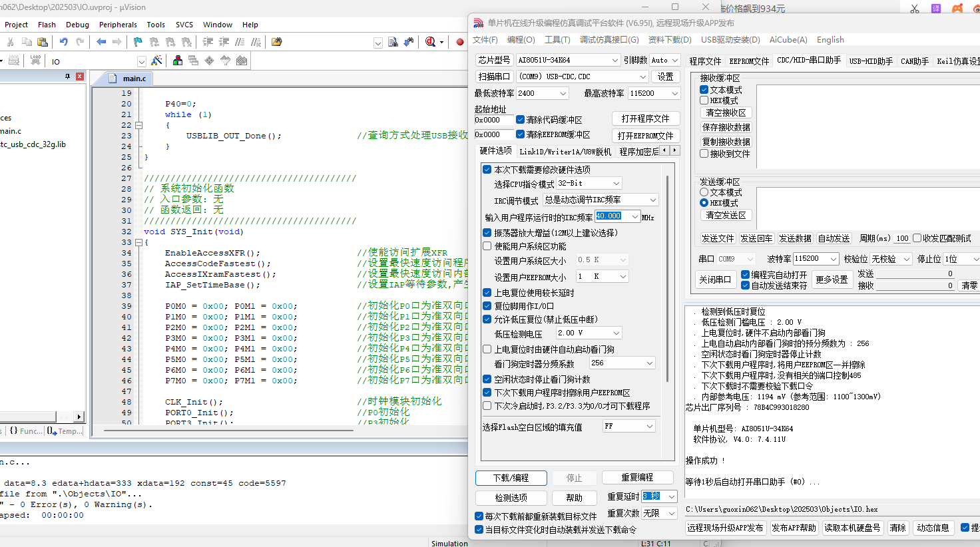Screen dimensions: 980x547
Task: Open the Flash menu in µVision
Action: (x=47, y=25)
